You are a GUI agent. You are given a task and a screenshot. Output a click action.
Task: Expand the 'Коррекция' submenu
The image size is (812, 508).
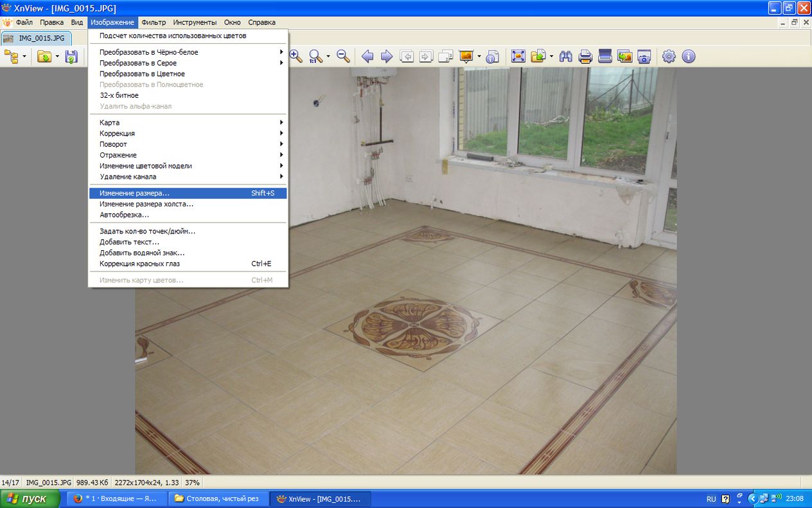coord(188,133)
